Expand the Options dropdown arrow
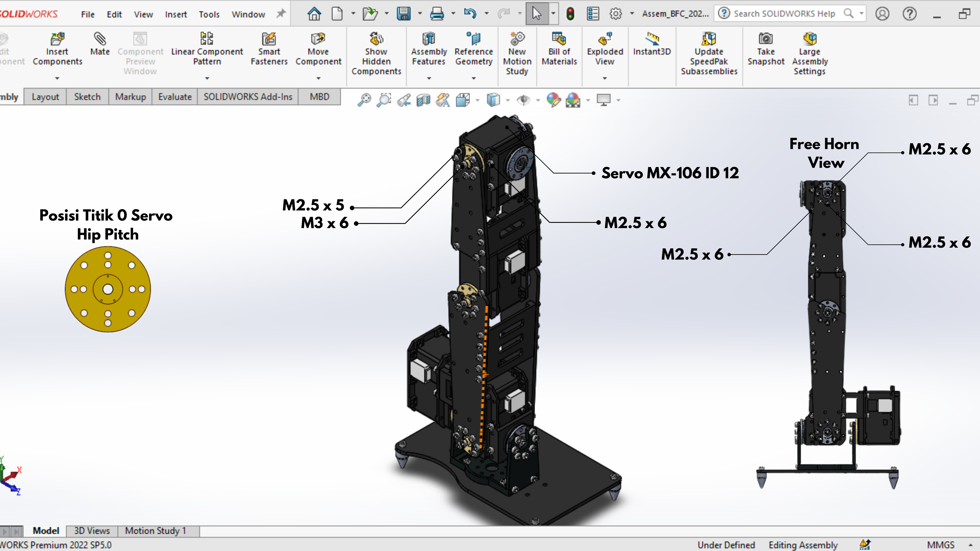 (x=632, y=14)
